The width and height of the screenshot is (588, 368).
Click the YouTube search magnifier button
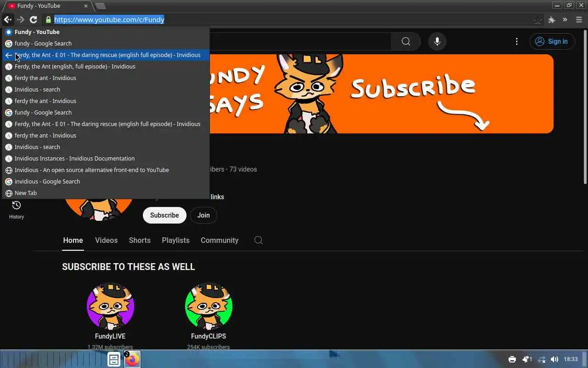[x=406, y=41]
